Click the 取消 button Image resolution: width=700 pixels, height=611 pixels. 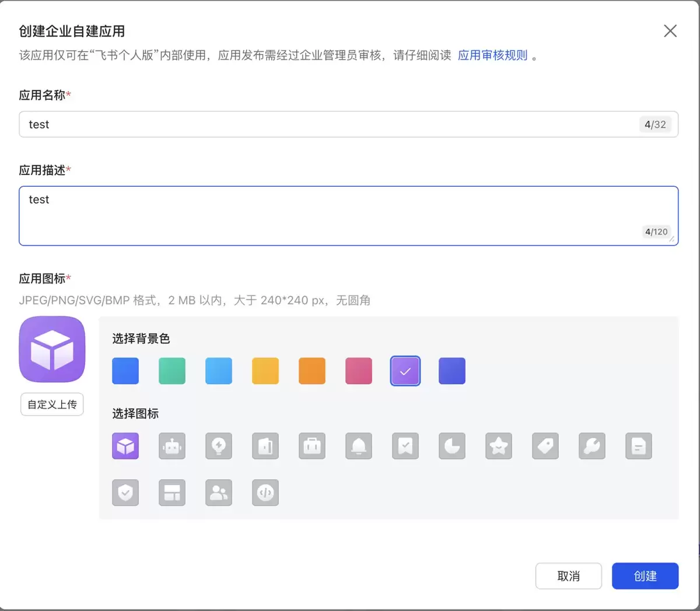(x=569, y=576)
